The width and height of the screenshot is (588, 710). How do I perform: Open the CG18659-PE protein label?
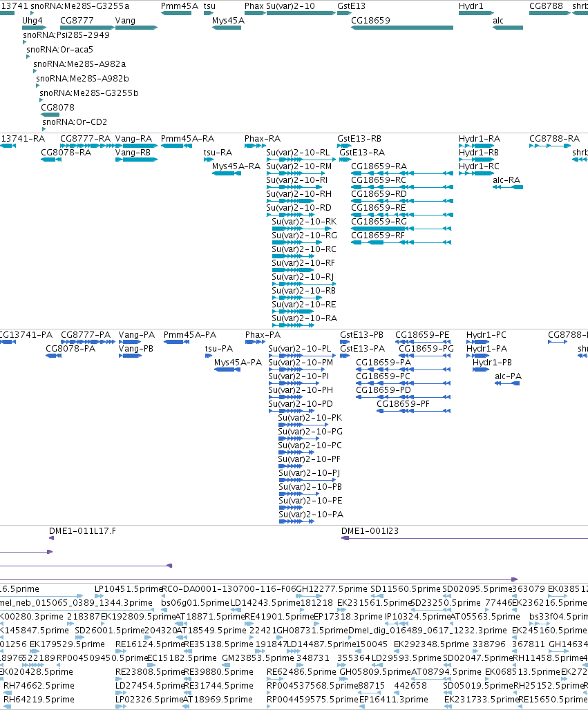click(422, 334)
